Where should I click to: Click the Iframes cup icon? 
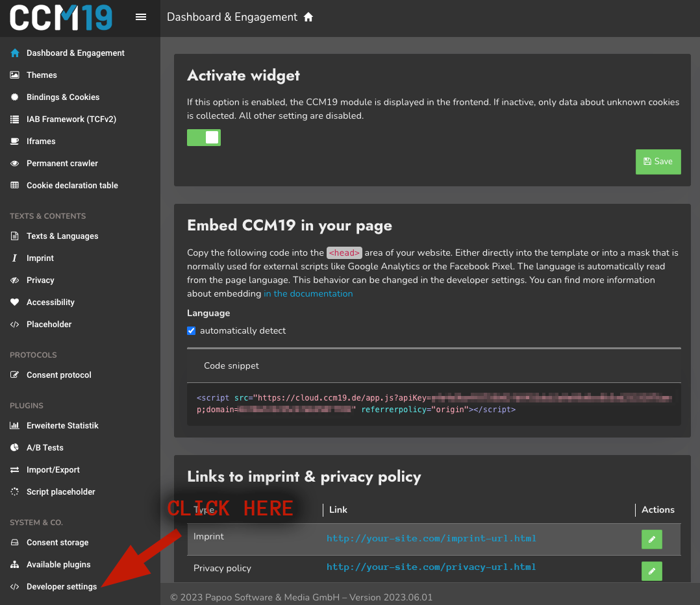(x=15, y=142)
